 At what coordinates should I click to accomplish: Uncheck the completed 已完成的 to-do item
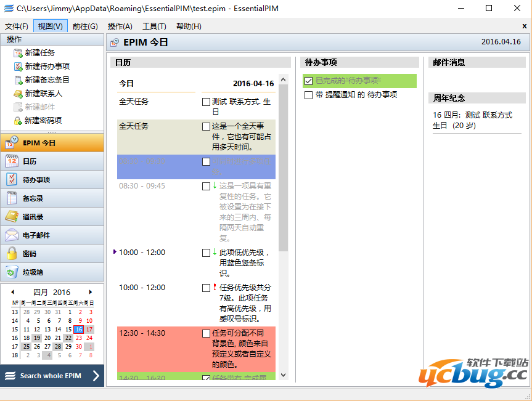pyautogui.click(x=308, y=81)
